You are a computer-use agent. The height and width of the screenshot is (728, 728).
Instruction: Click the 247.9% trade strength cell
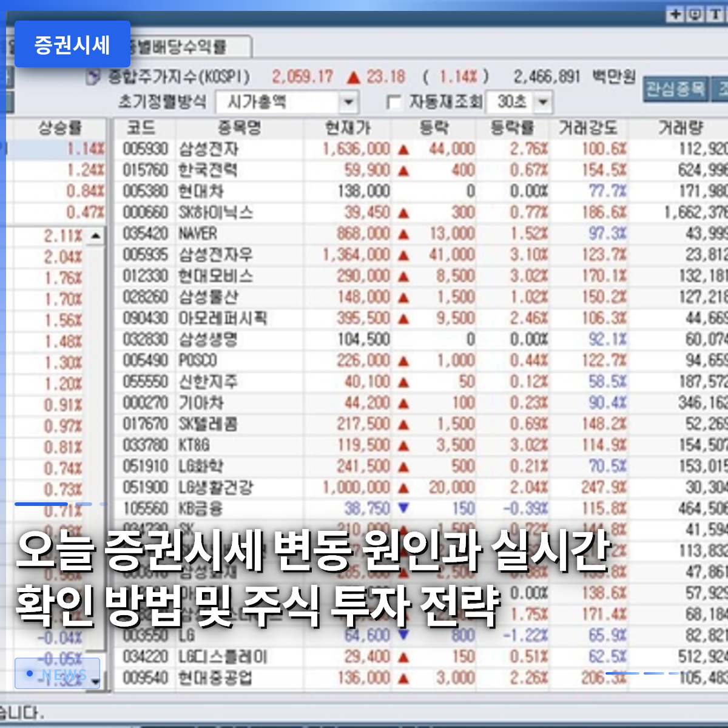click(604, 487)
